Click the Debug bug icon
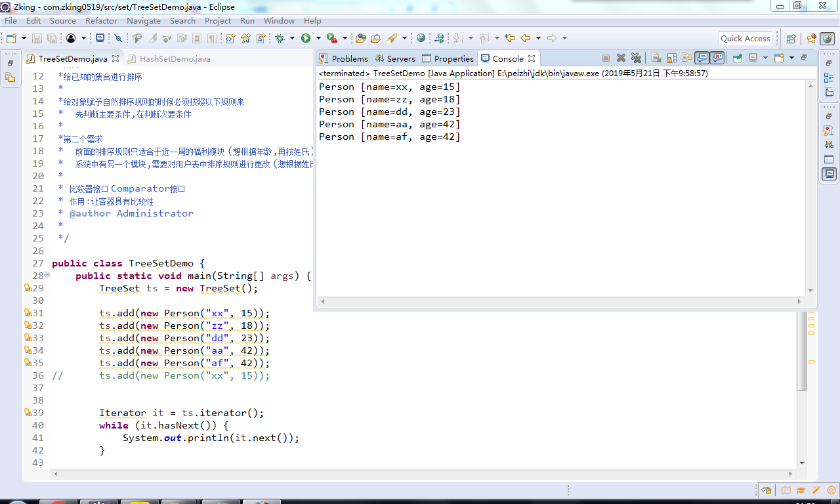Screen dimensions: 840x504 point(280,38)
